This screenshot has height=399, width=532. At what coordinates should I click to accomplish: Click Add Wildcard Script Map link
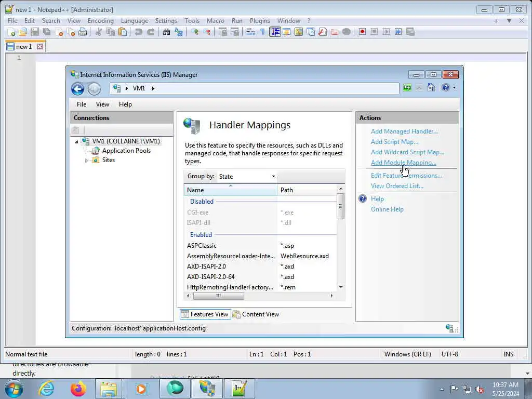click(407, 152)
